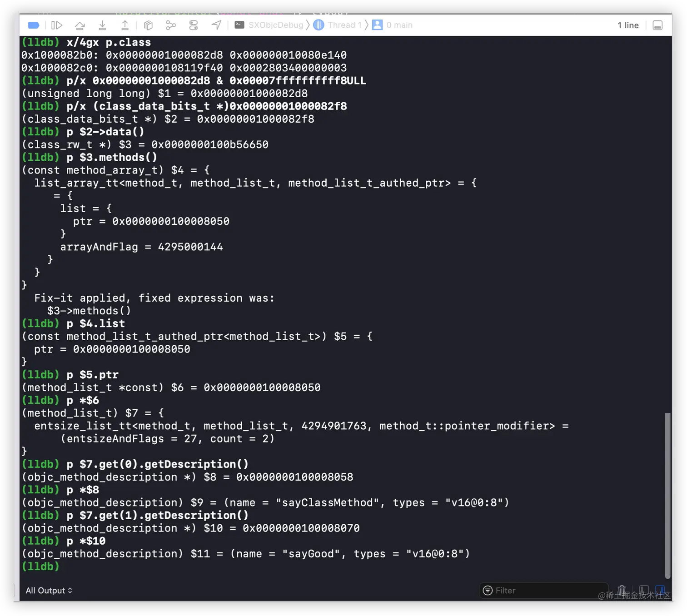The height and width of the screenshot is (616, 687).
Task: Toggle the variables view pane button
Action: click(x=644, y=591)
